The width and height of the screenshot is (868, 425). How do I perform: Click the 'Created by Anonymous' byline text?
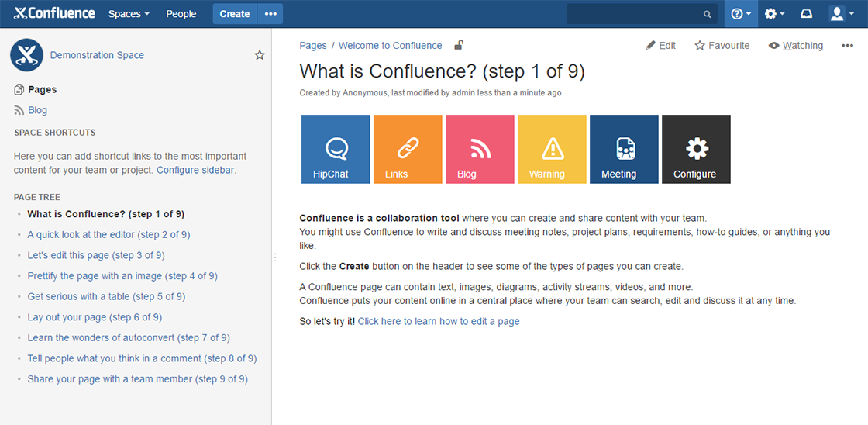(430, 93)
